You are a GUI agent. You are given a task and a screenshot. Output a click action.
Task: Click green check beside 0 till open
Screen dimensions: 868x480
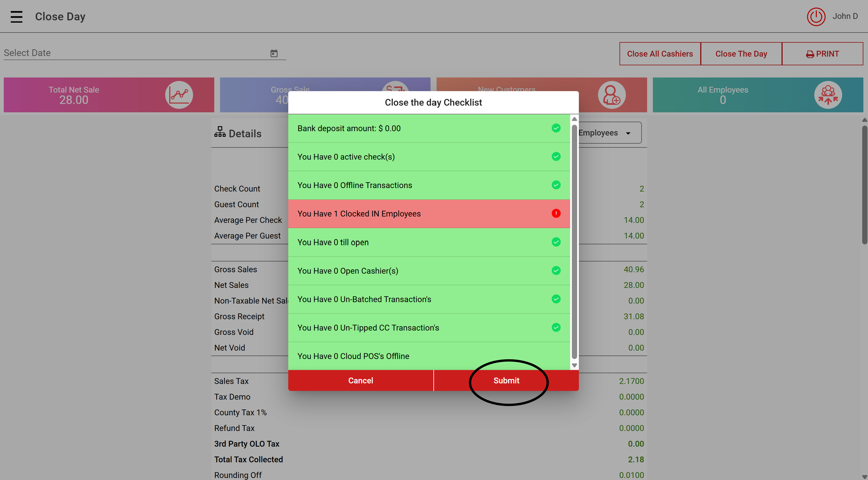click(x=556, y=242)
